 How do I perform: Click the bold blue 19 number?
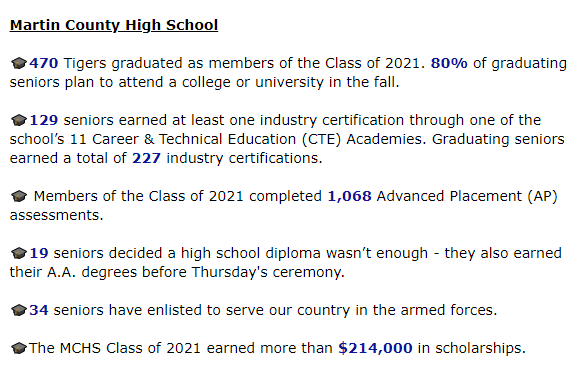pyautogui.click(x=39, y=253)
